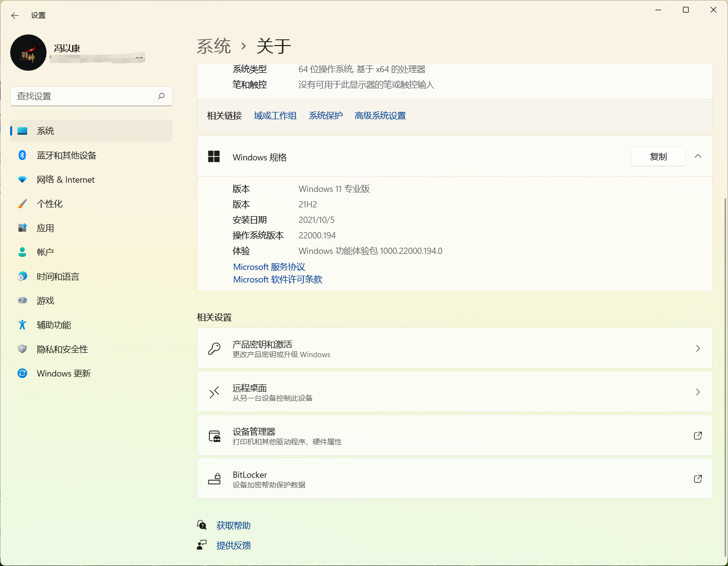728x566 pixels.
Task: Collapse the Windows 规格 section chevron
Action: 698,156
